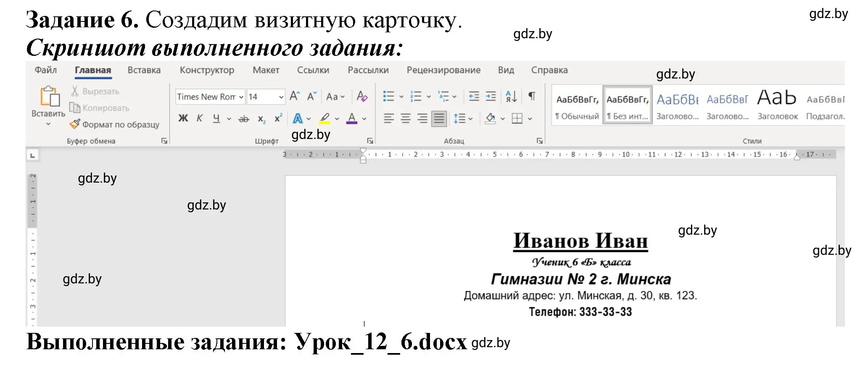Screen dimensions: 868x369
Task: Click the multilevel list icon
Action: point(443,97)
